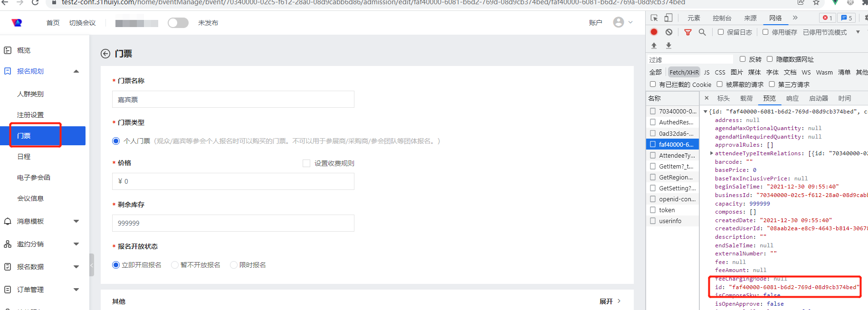868x310 pixels.
Task: Expand the 订单管理 sidebar section
Action: point(76,290)
